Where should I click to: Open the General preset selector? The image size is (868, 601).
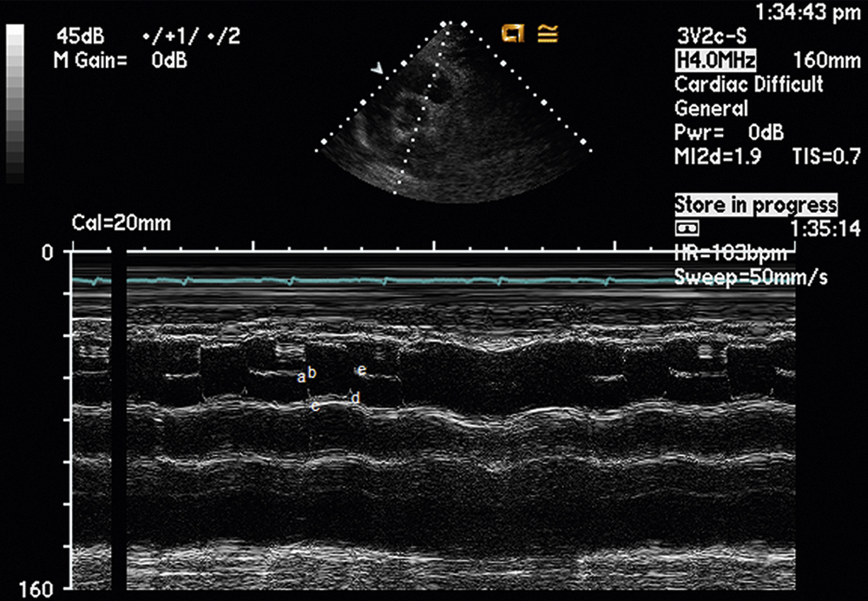pos(710,109)
